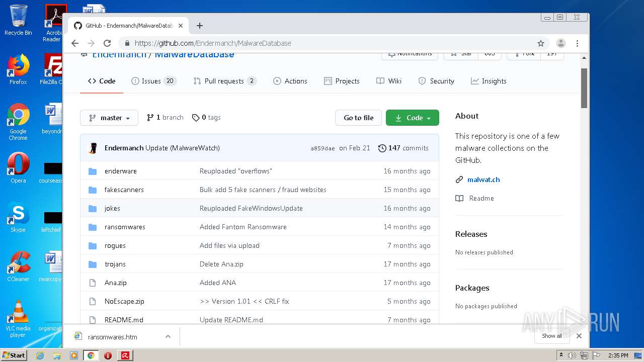Open the Chrome profile avatar
This screenshot has height=362, width=644.
(561, 43)
